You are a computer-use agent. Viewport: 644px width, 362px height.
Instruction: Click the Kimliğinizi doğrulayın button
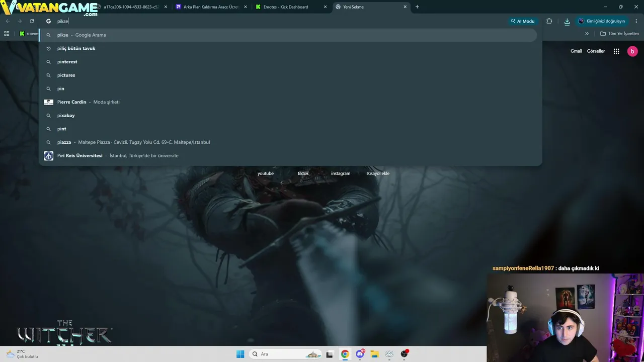click(602, 21)
